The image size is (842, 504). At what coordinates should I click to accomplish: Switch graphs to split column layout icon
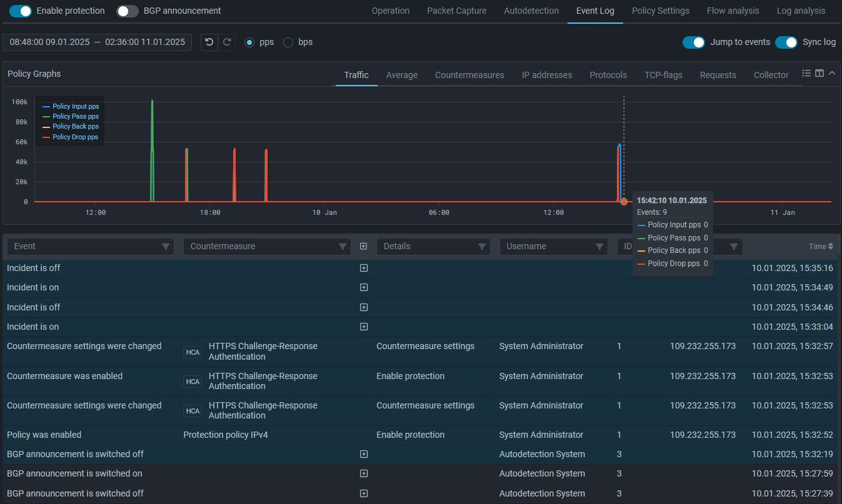pyautogui.click(x=819, y=74)
